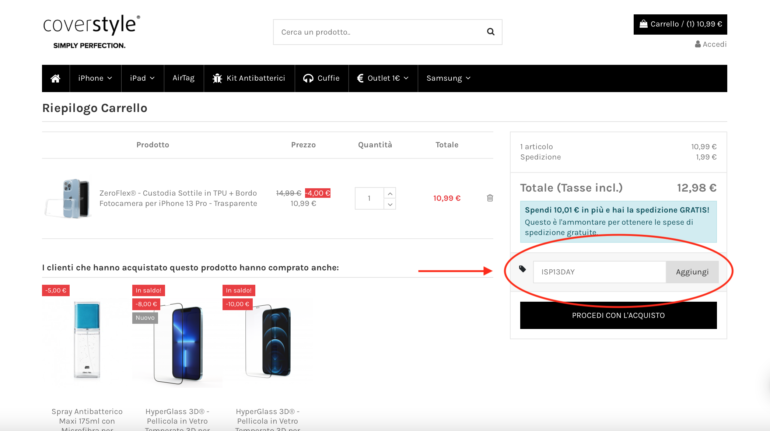
Task: Click the coupon tag icon
Action: point(522,269)
